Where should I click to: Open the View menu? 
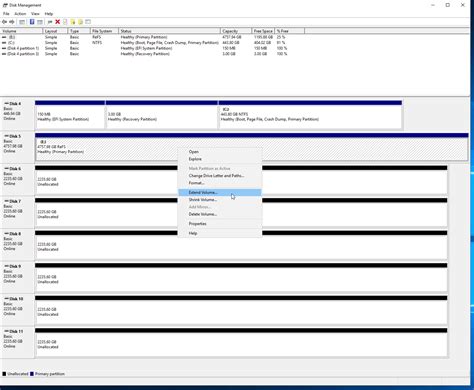tap(35, 14)
